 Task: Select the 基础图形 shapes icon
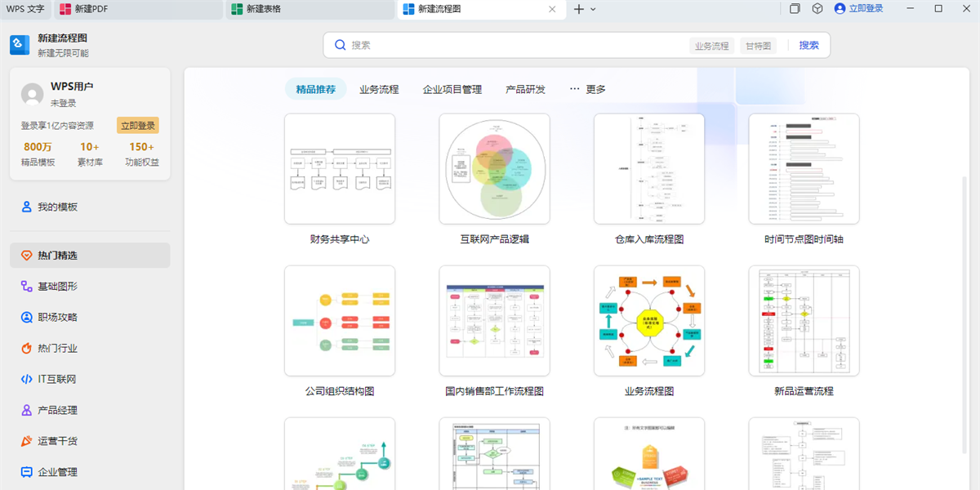[x=26, y=287]
